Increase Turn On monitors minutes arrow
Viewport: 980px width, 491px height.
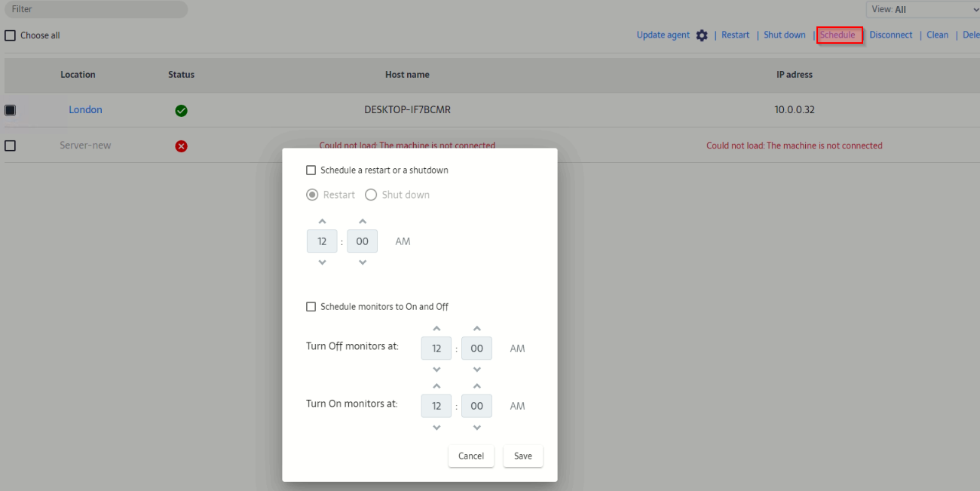476,386
